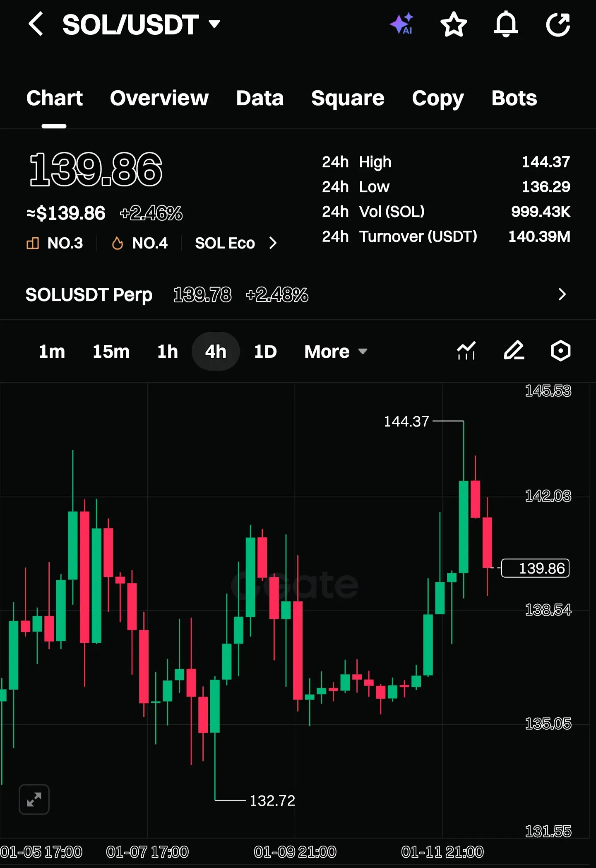
Task: Tap the large 139.86 price
Action: (x=96, y=170)
